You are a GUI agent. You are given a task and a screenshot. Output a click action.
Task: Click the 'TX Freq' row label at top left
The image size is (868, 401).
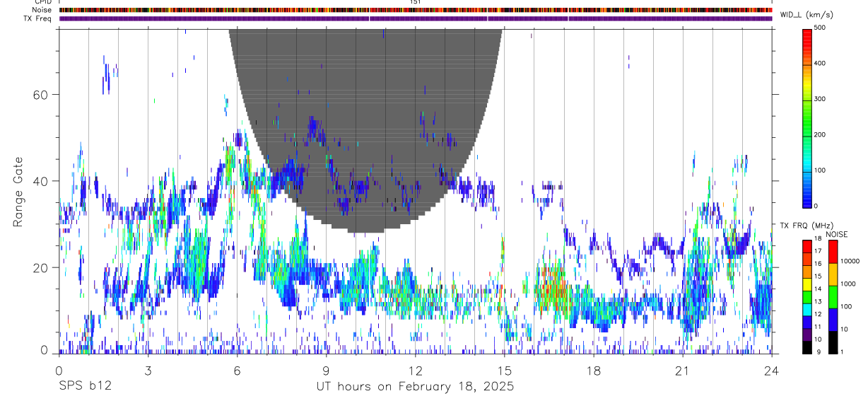pyautogui.click(x=37, y=18)
